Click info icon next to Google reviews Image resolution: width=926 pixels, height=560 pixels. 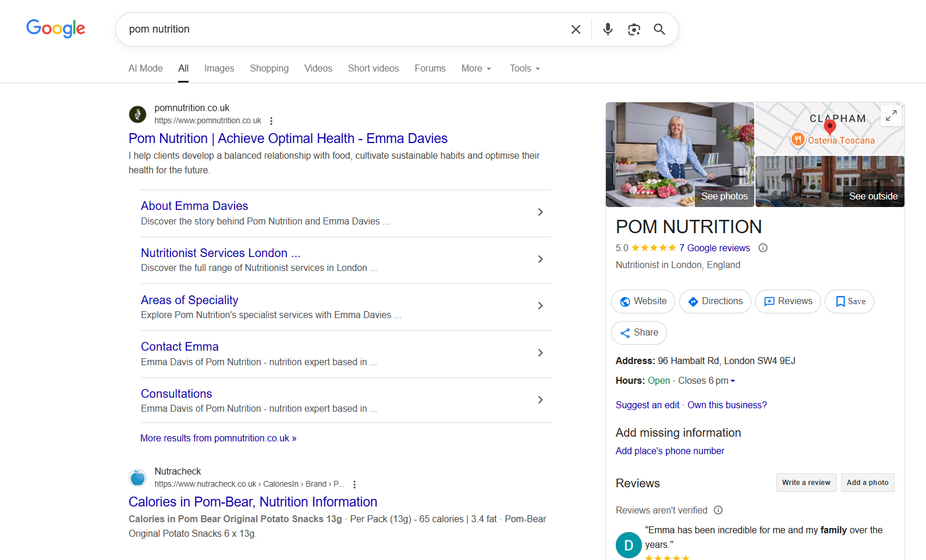[763, 248]
